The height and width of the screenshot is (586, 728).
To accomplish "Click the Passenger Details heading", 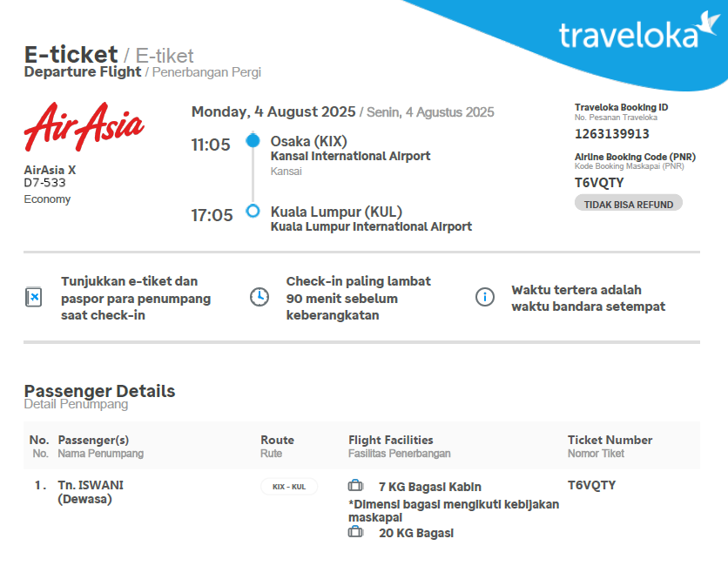I will pos(99,391).
